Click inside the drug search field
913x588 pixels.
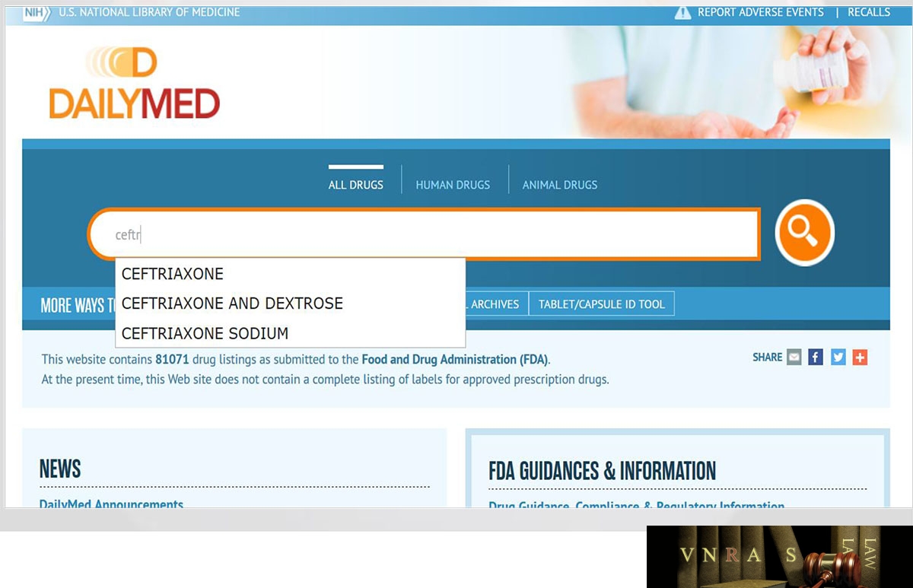point(425,234)
